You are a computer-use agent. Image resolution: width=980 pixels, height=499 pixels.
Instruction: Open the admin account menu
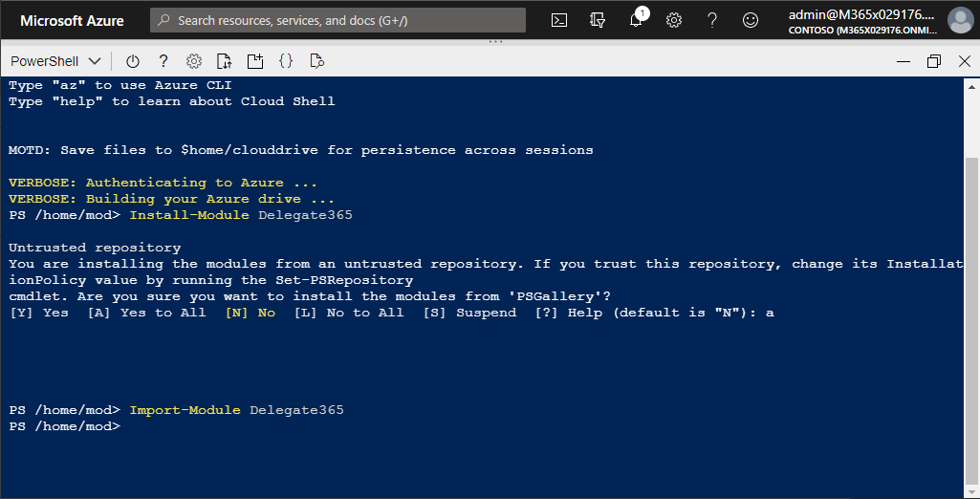(860, 20)
